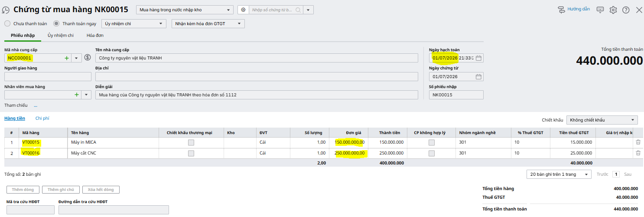
Task: Click page number 1 in pagination
Action: pos(616,174)
